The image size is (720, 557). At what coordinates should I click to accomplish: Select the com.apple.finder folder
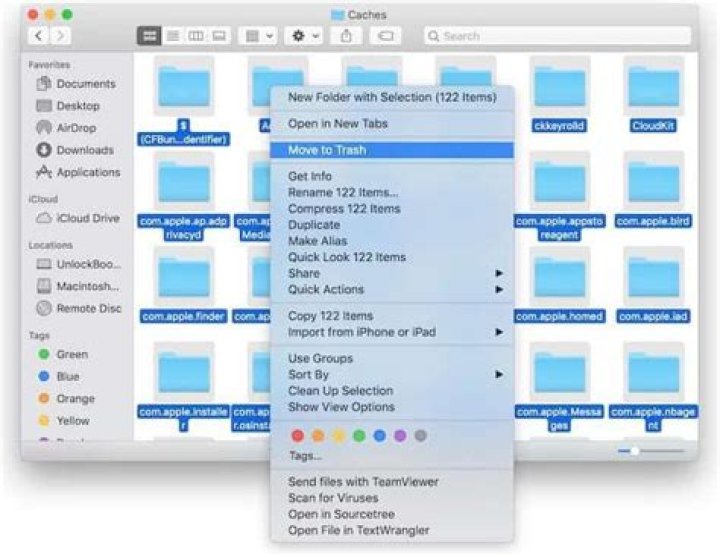click(184, 285)
